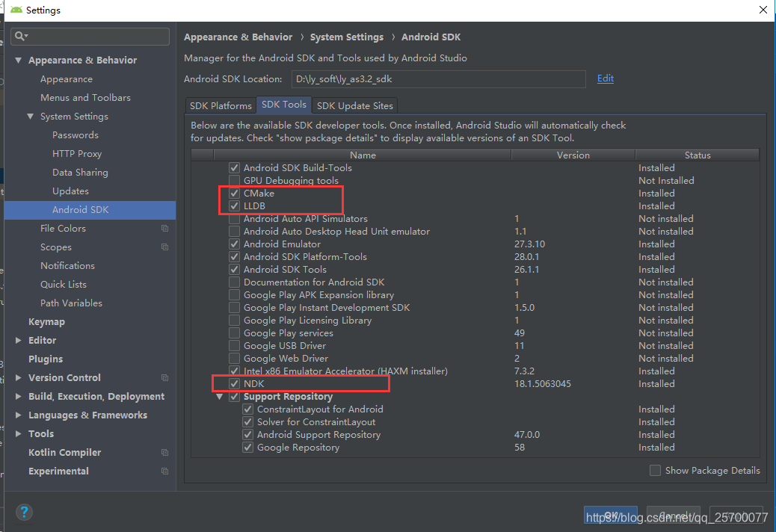
Task: Click the OK button
Action: point(611,516)
